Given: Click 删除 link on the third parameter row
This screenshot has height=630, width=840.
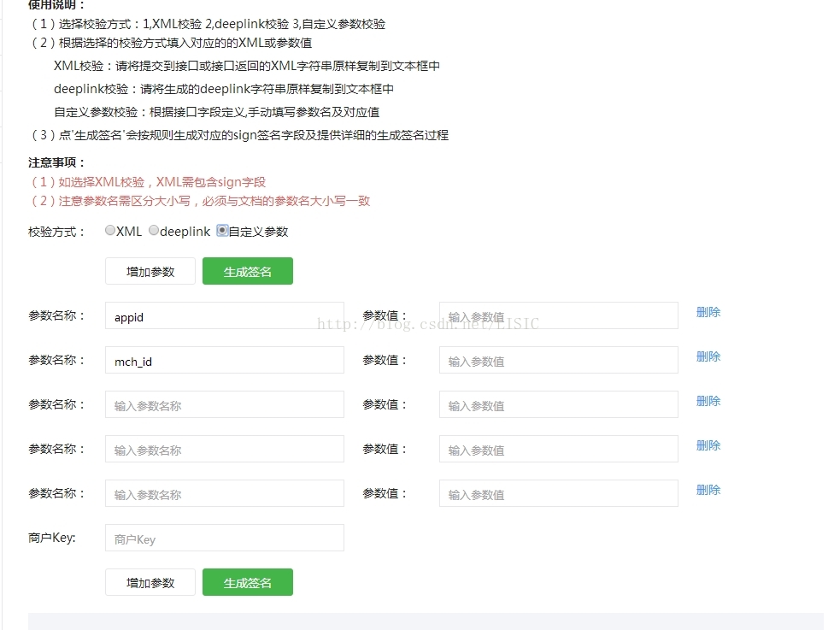Looking at the screenshot, I should (708, 401).
